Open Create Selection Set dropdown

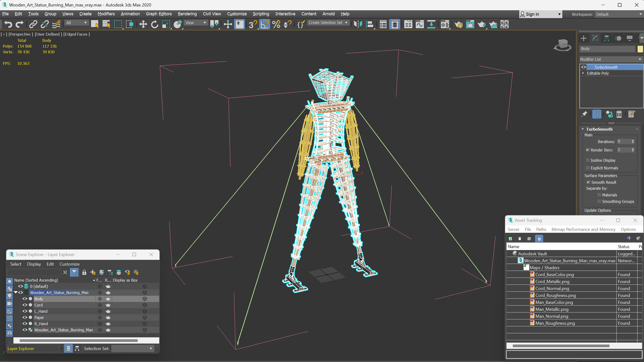point(328,22)
